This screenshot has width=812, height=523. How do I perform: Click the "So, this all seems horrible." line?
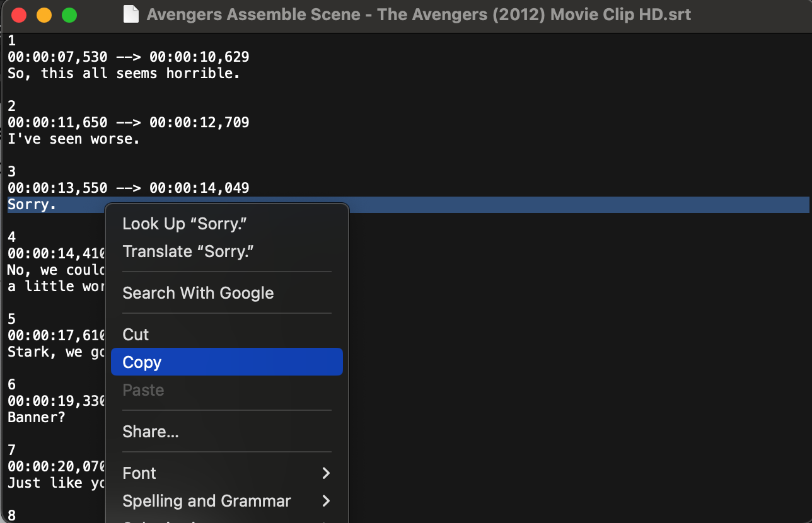pyautogui.click(x=124, y=73)
